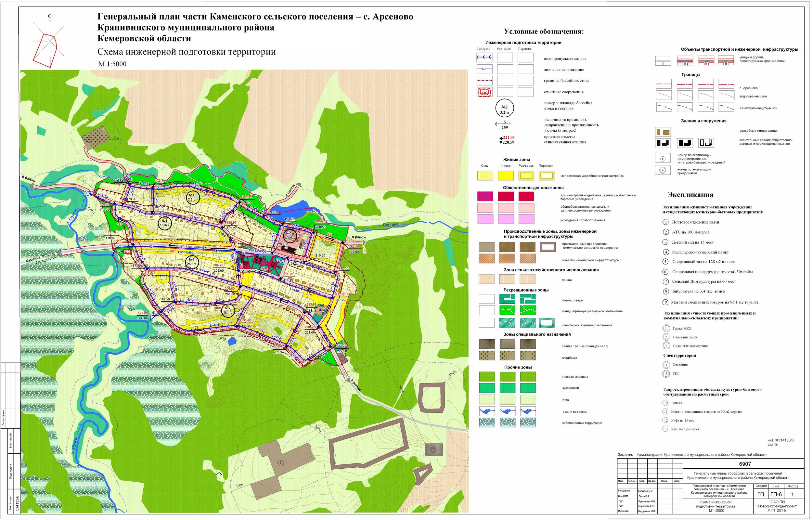Screen dimensions: 812x520
Task: Select the границы бассейнов стока legend symbol
Action: coord(484,81)
